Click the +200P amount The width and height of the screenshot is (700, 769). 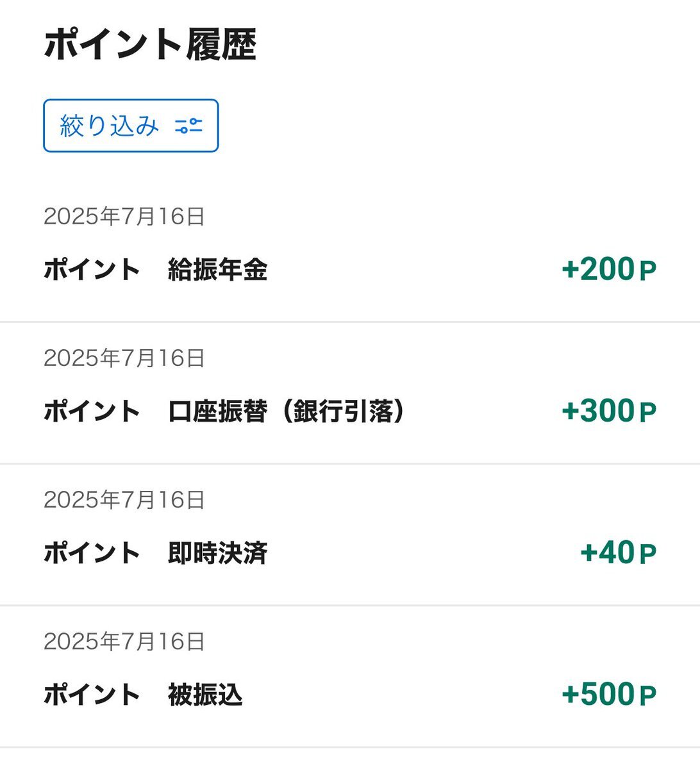click(x=609, y=269)
